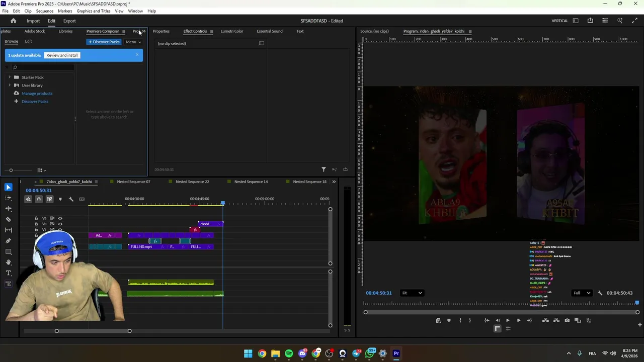This screenshot has height=362, width=644.
Task: Select the Hand tool
Action: (8, 262)
